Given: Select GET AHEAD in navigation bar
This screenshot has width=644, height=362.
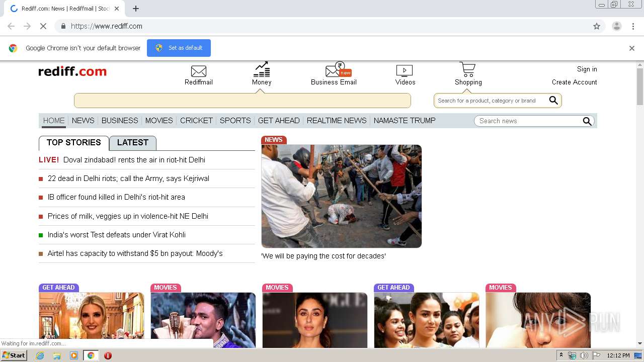Looking at the screenshot, I should [x=279, y=121].
